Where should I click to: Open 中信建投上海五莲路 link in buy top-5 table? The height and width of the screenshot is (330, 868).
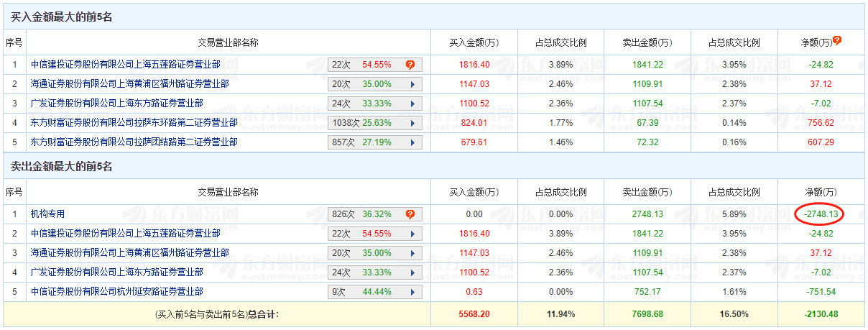tap(126, 65)
